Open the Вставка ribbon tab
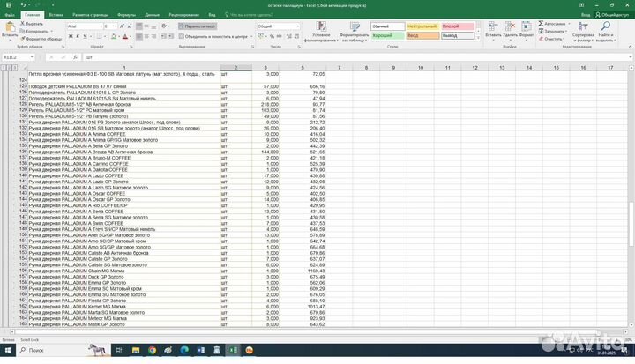 coord(56,15)
